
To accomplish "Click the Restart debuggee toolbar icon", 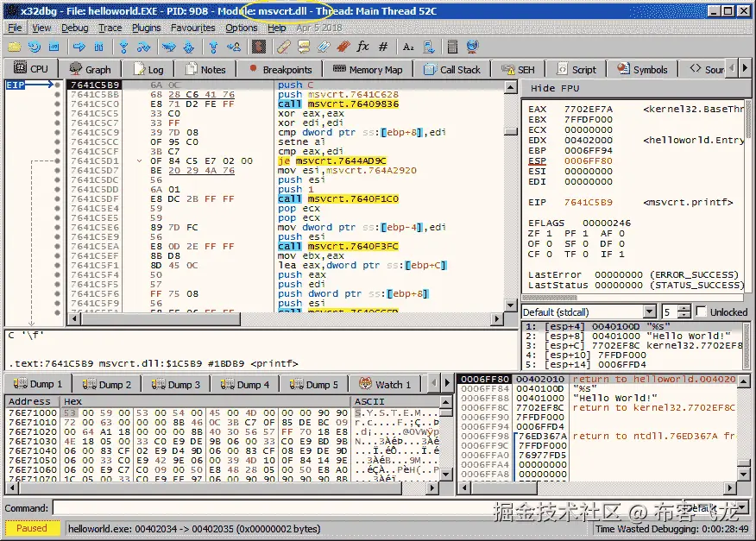I will (x=34, y=47).
